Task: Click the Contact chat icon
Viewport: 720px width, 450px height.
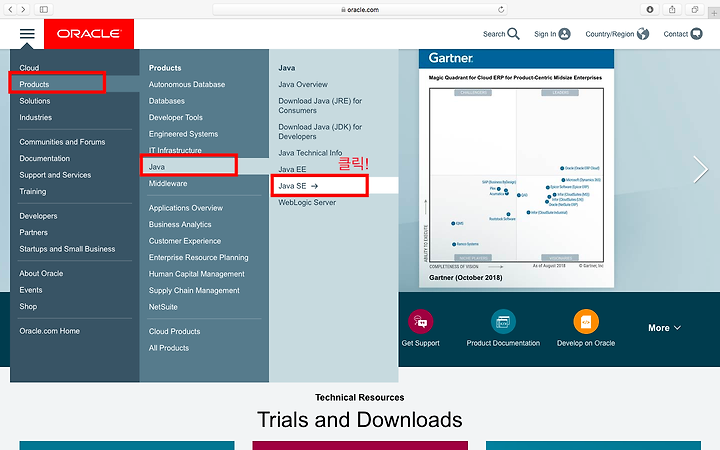Action: click(697, 34)
